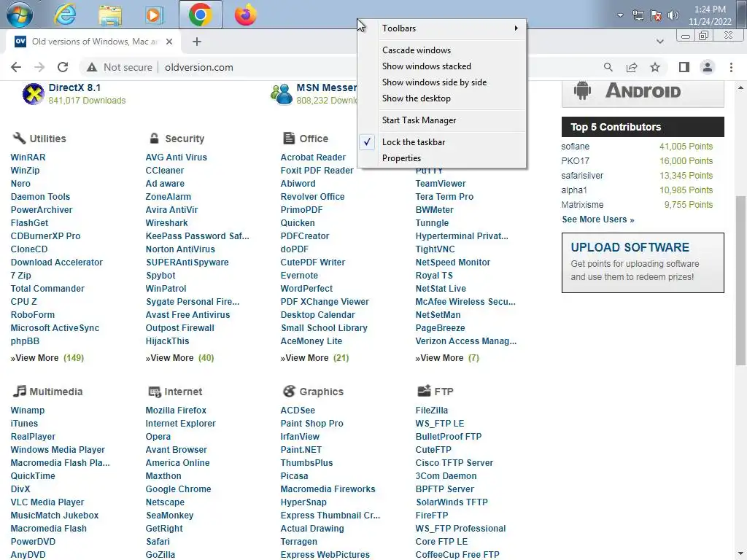This screenshot has width=747, height=560.
Task: Expand the Toolbars submenu
Action: [442, 28]
